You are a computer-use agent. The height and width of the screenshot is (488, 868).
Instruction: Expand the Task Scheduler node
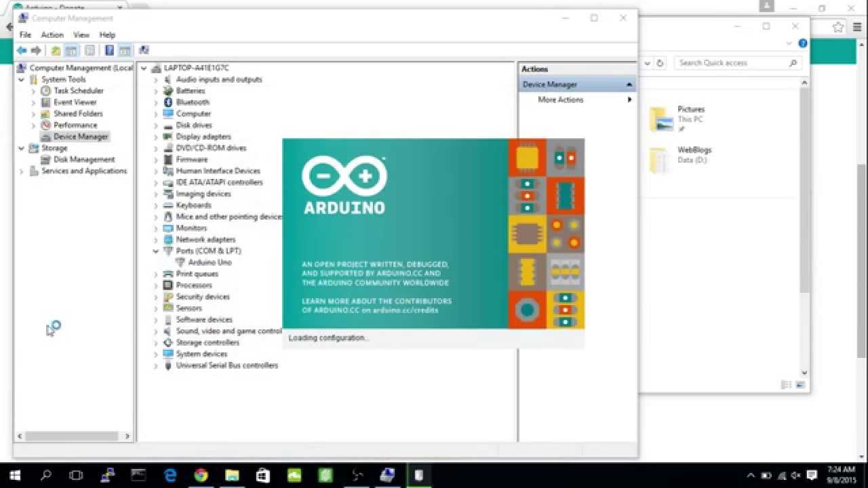(33, 91)
